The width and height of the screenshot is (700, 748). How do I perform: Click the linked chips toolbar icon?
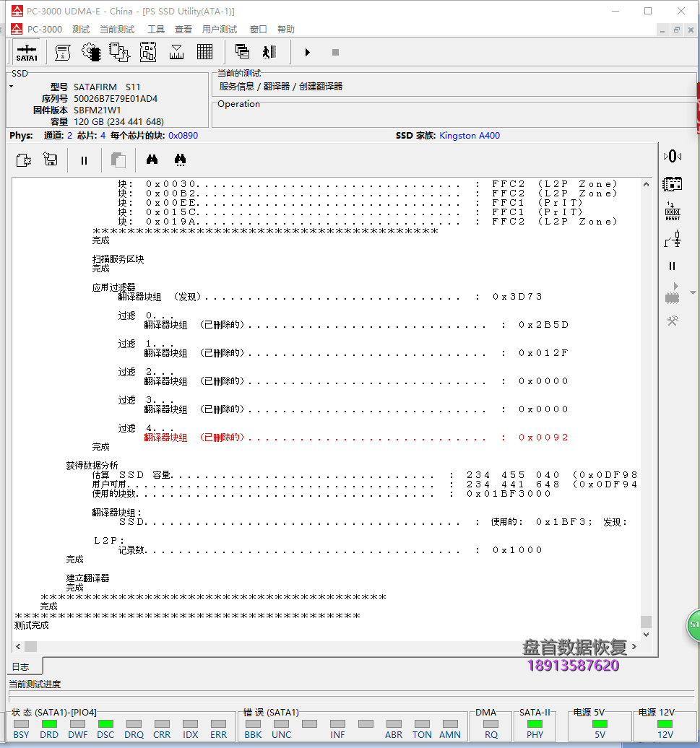pyautogui.click(x=119, y=52)
